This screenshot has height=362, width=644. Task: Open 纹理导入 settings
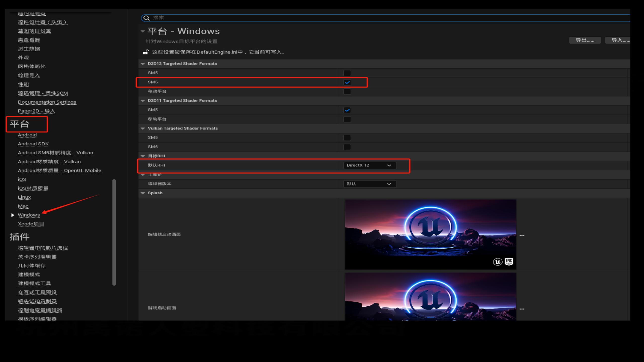point(29,75)
